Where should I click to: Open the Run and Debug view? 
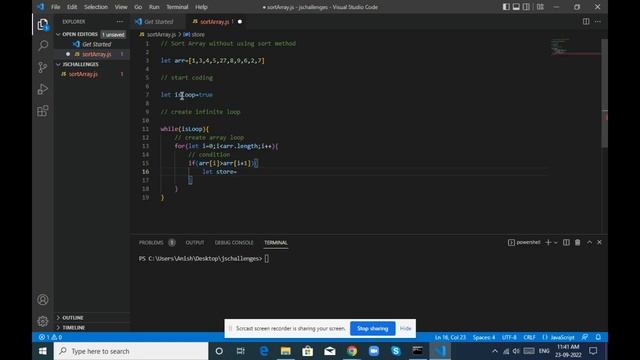42,89
